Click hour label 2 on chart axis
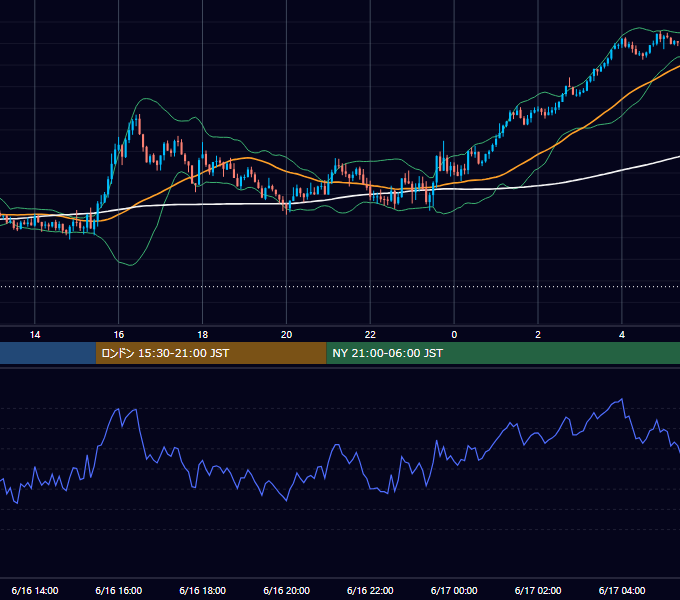 538,335
